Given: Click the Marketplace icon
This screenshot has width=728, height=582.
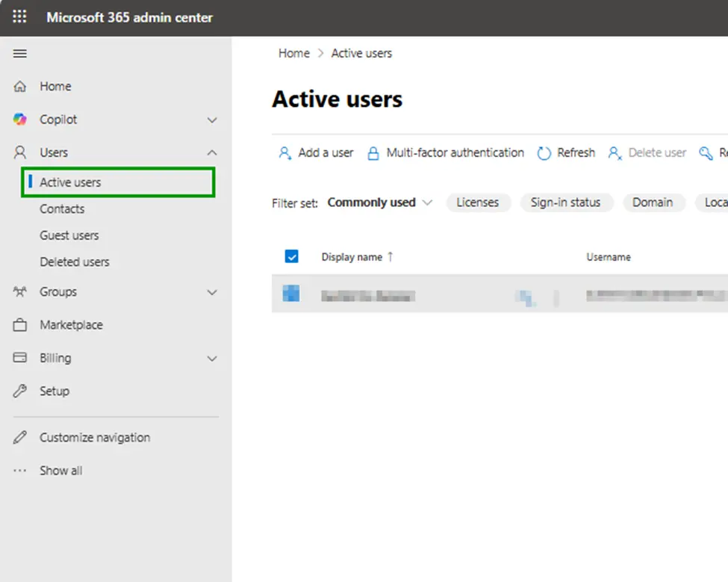Looking at the screenshot, I should click(20, 324).
